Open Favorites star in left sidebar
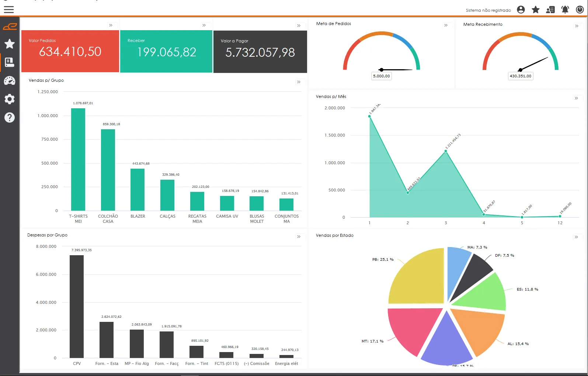 point(10,44)
